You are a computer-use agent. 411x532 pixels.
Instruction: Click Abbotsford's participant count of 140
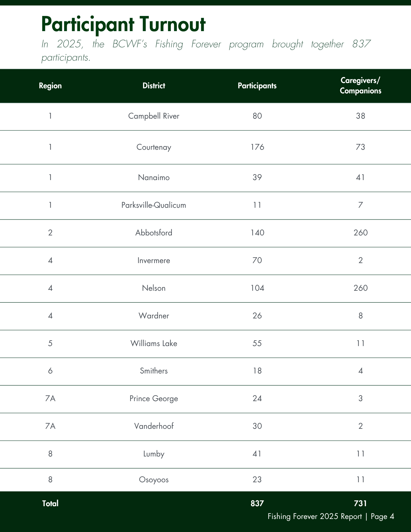257,233
